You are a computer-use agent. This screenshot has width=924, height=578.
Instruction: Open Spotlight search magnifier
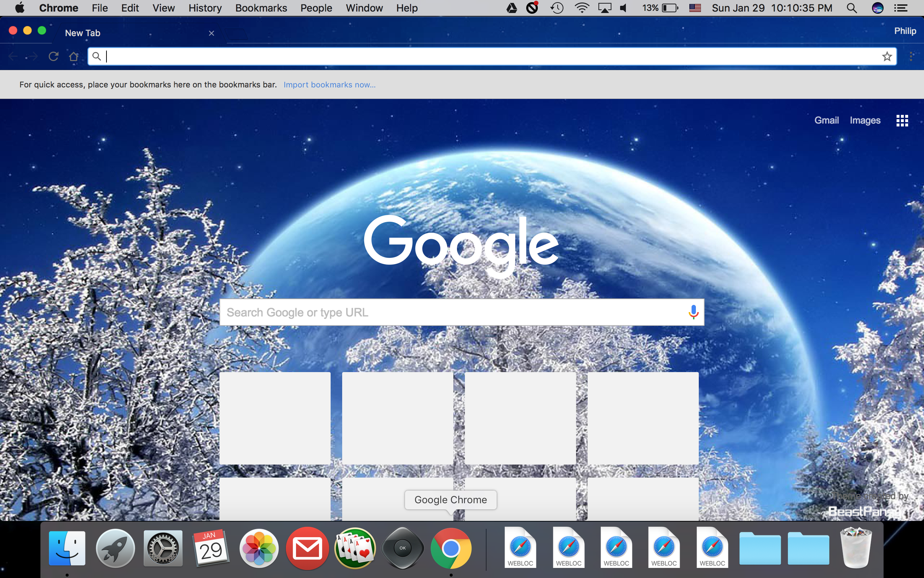pyautogui.click(x=852, y=8)
